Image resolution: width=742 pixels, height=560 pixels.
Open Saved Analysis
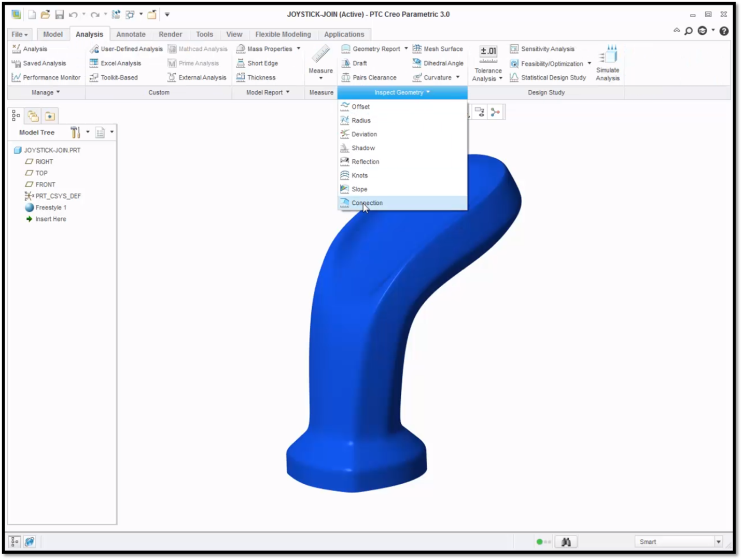pos(39,63)
